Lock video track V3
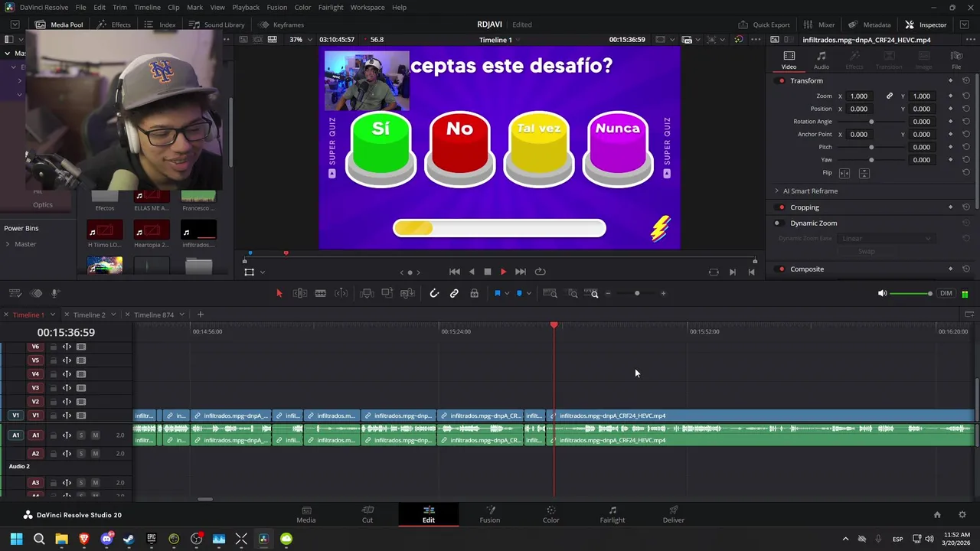980x551 pixels. [x=53, y=388]
